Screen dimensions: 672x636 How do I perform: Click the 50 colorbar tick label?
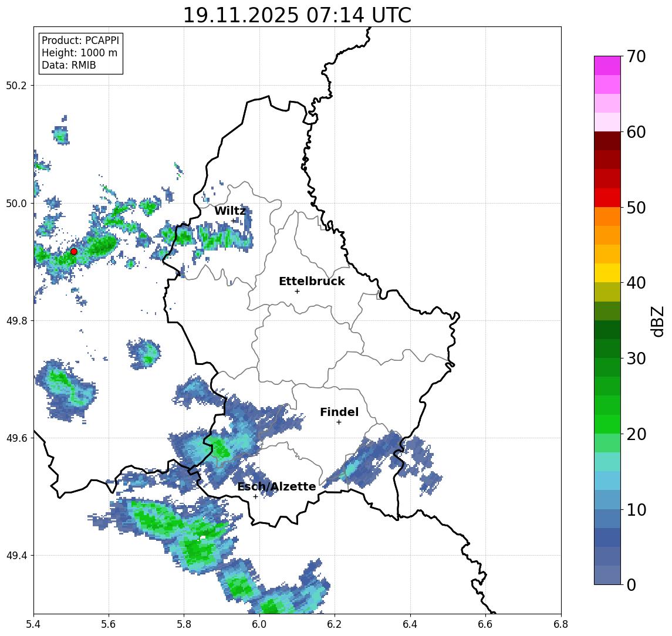click(x=636, y=208)
